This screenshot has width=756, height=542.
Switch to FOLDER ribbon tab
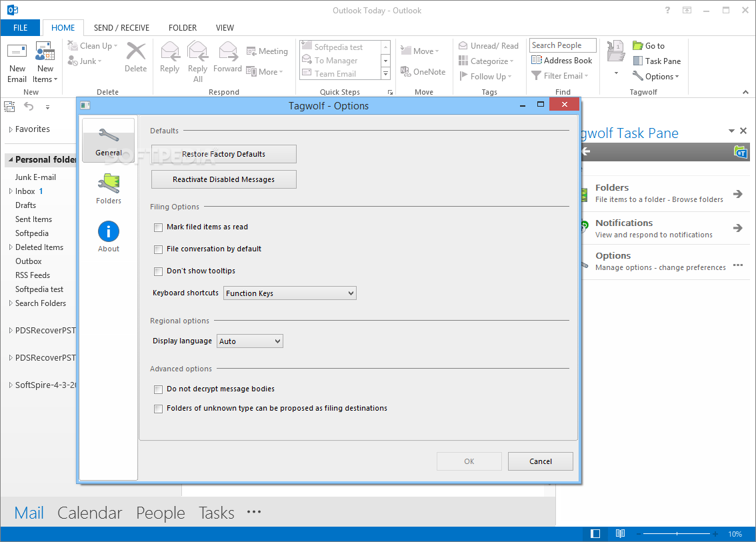(183, 28)
